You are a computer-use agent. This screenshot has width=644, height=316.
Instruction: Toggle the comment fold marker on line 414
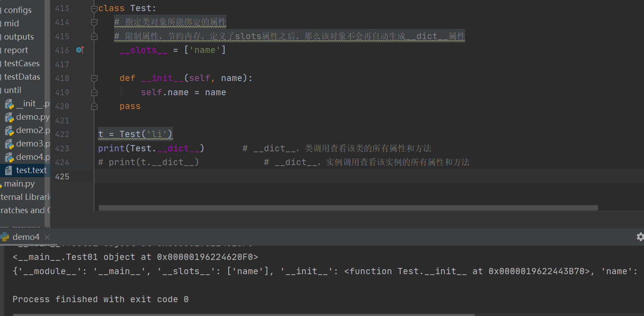coord(94,22)
